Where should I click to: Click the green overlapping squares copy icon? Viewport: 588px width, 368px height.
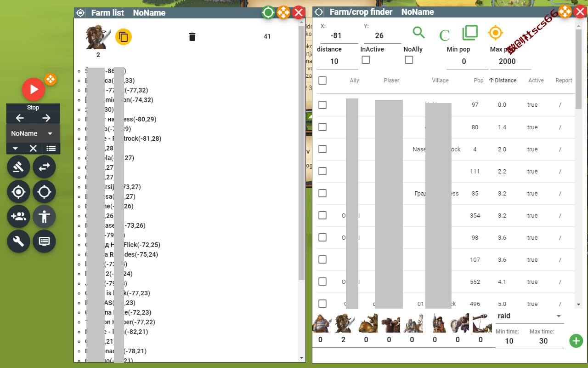(x=469, y=33)
